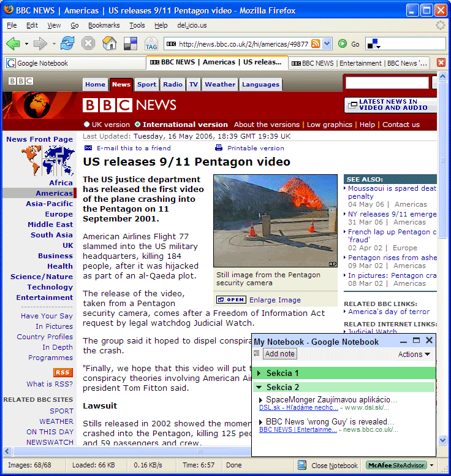Open the Forward button history dropdown arrow
The height and width of the screenshot is (476, 451).
tap(54, 44)
